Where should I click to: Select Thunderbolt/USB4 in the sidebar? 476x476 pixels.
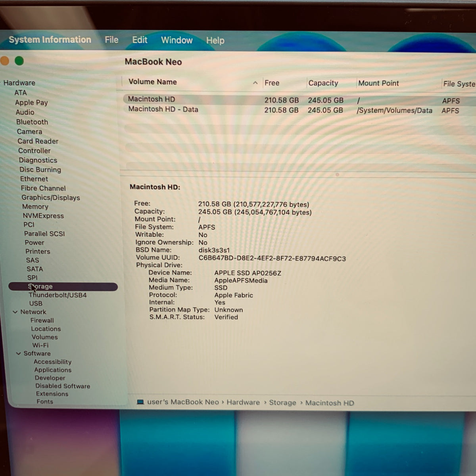[x=58, y=295]
